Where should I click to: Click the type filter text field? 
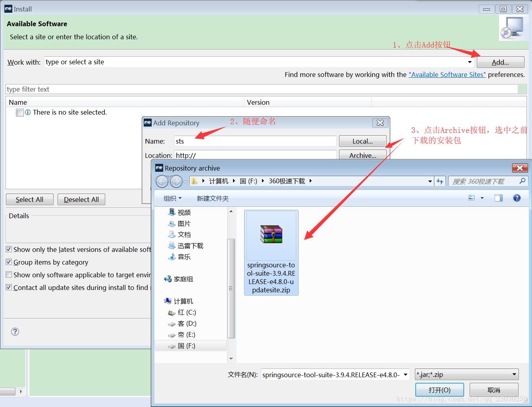262,89
